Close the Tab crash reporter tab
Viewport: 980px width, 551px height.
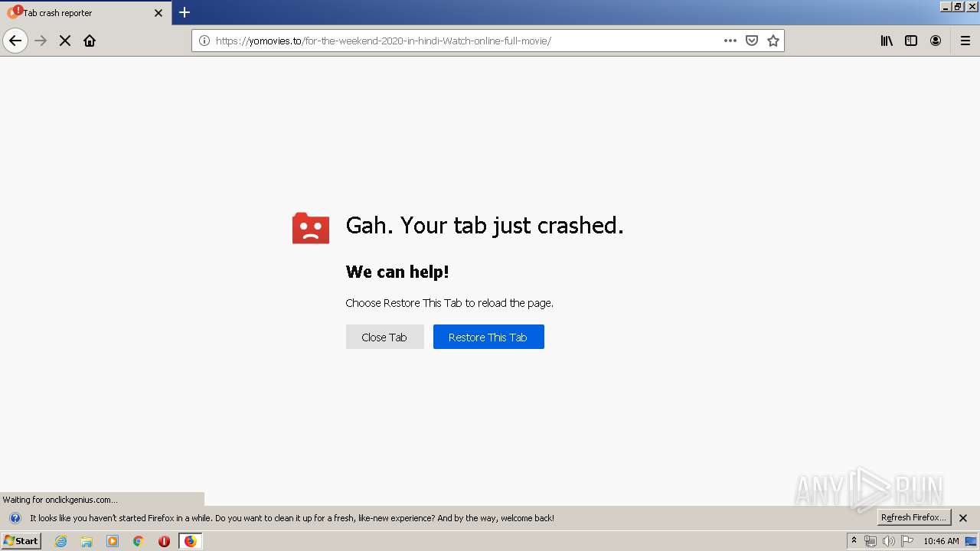[158, 13]
